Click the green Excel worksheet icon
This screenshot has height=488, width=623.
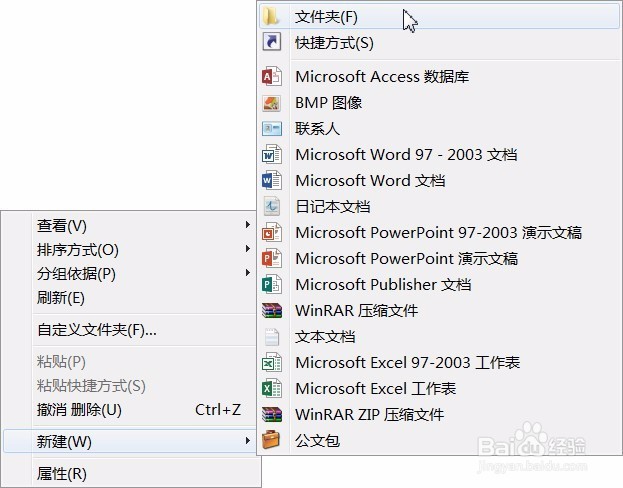(272, 388)
